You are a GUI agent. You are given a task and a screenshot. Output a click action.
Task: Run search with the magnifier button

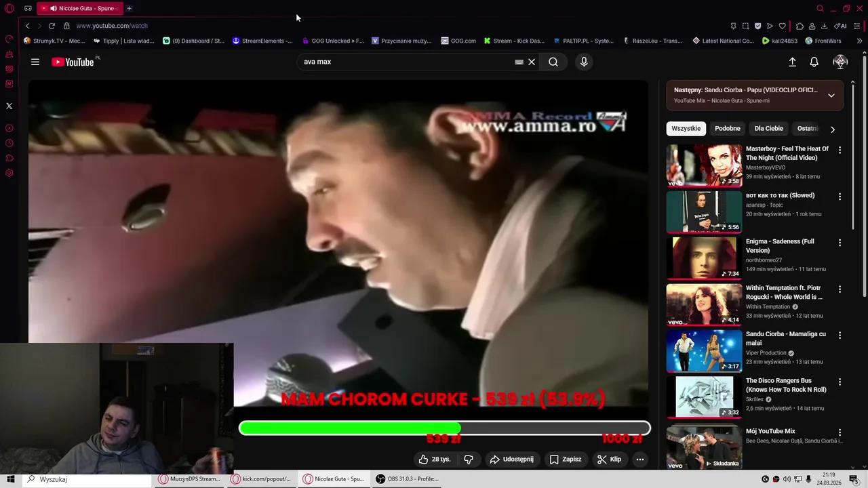[553, 62]
